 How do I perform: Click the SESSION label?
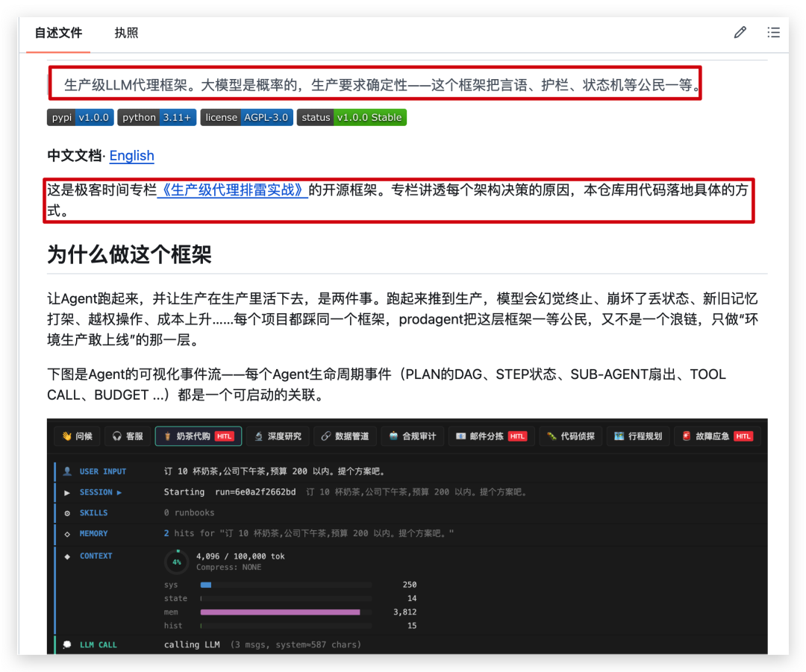96,492
